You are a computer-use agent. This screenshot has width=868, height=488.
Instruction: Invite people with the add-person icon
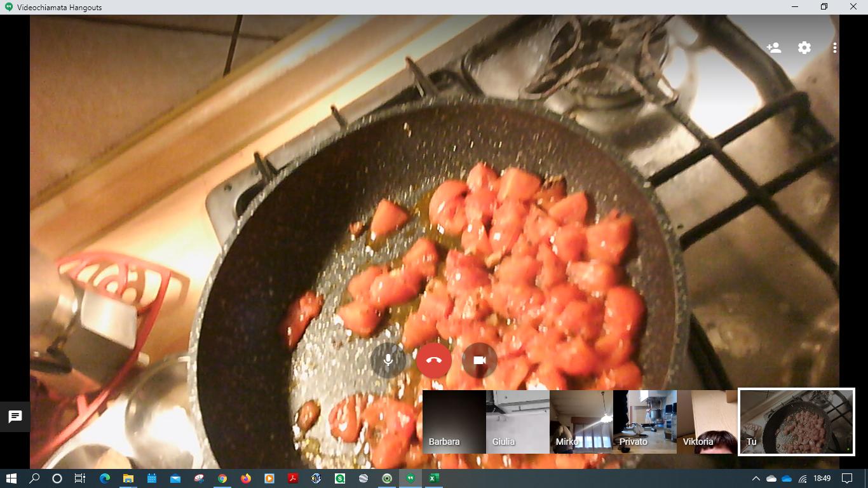pos(773,48)
